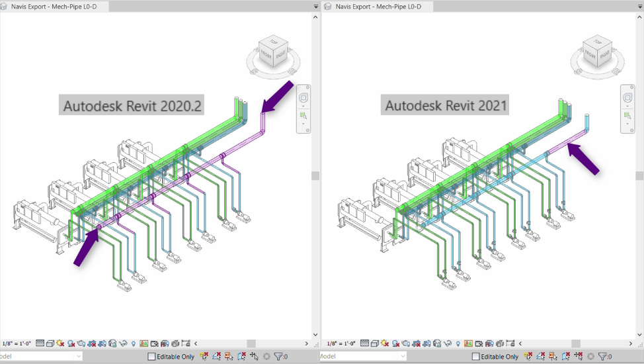Toggle Select Pinned Elements in Revit 2020.2 status bar
Screen dimensions: 644x364
[229, 356]
